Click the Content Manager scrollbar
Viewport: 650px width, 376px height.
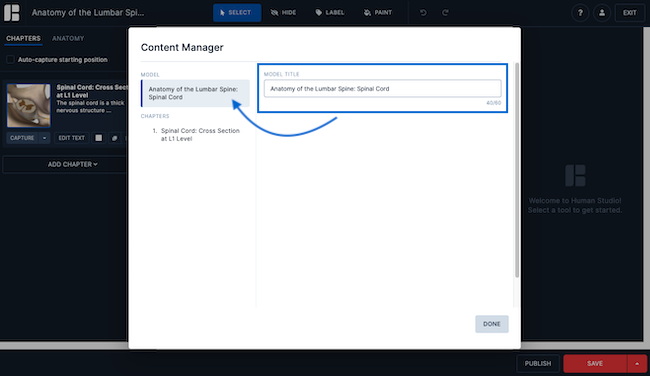coord(517,170)
